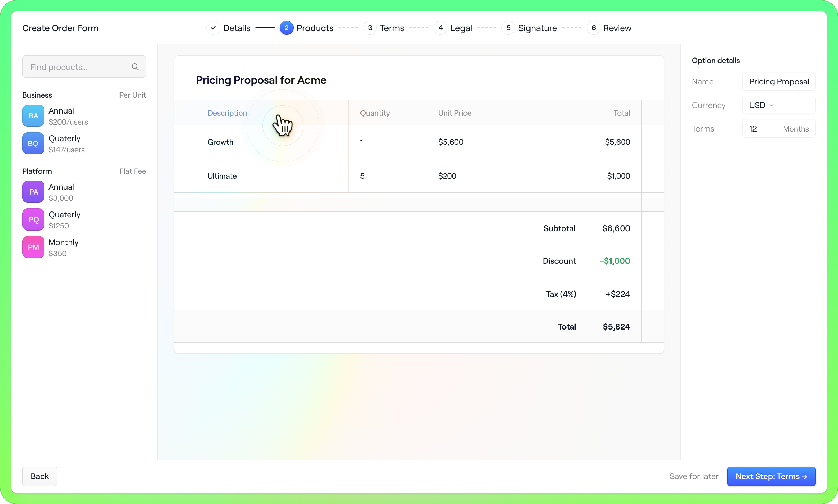Select the Monthly PM platform icon
This screenshot has width=838, height=504.
[33, 247]
